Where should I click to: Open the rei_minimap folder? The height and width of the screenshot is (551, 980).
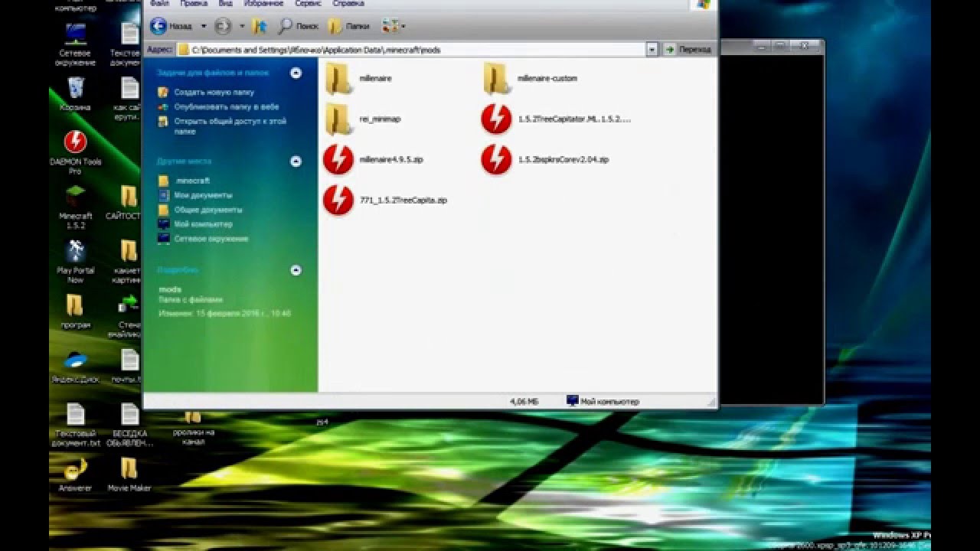click(363, 119)
